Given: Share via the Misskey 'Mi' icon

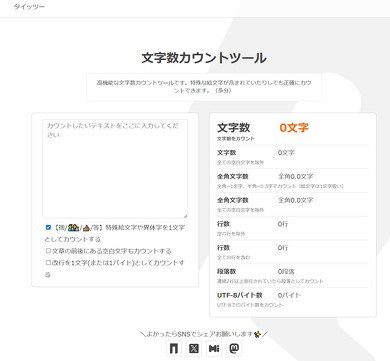Looking at the screenshot, I should click(214, 349).
